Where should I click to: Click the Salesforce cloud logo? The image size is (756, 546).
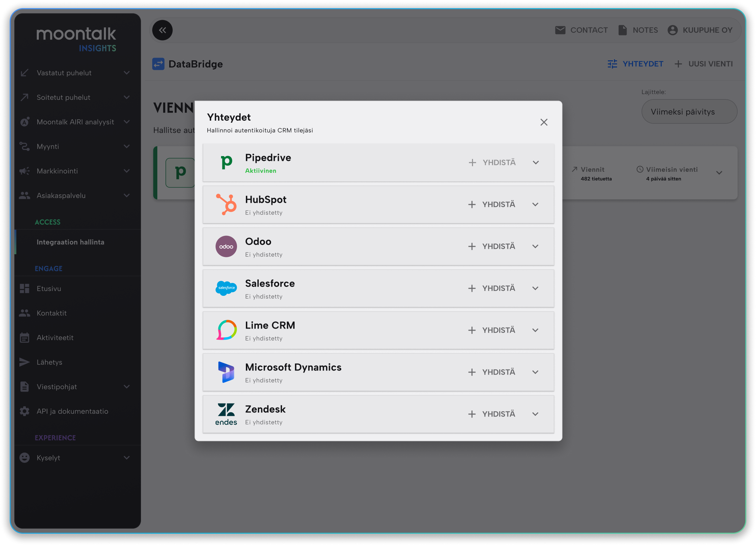226,288
